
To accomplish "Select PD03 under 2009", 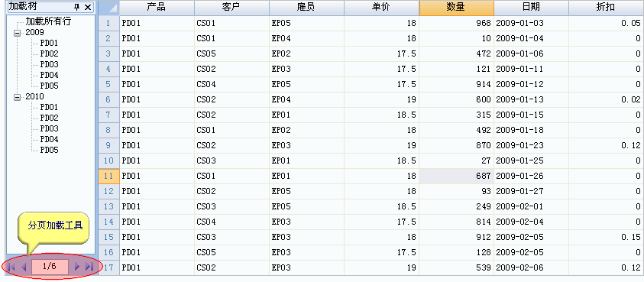I will (x=49, y=64).
